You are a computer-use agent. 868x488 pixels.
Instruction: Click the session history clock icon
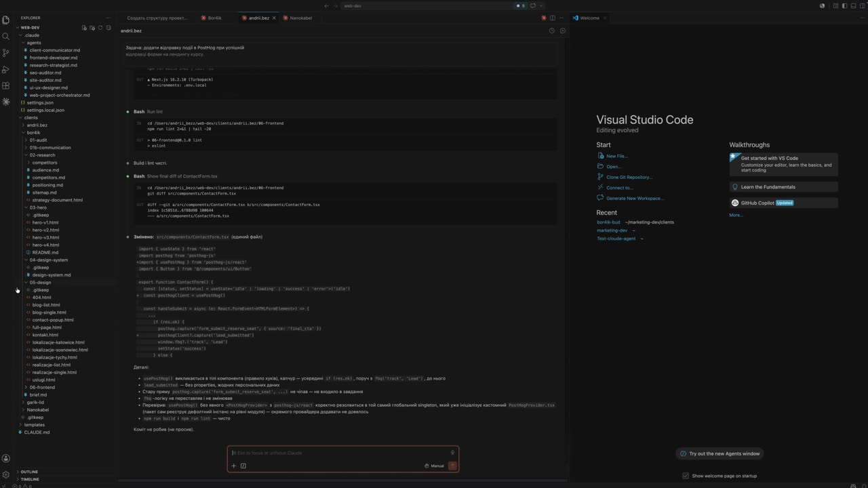(552, 30)
